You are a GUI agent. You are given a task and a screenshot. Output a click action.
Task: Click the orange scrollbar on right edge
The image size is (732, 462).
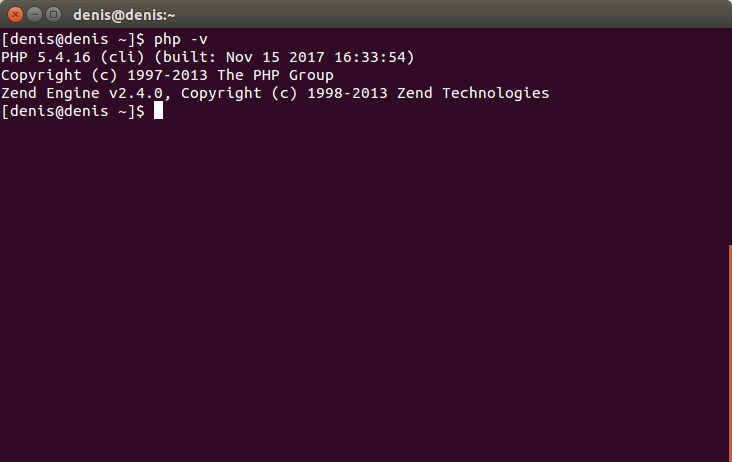click(730, 352)
